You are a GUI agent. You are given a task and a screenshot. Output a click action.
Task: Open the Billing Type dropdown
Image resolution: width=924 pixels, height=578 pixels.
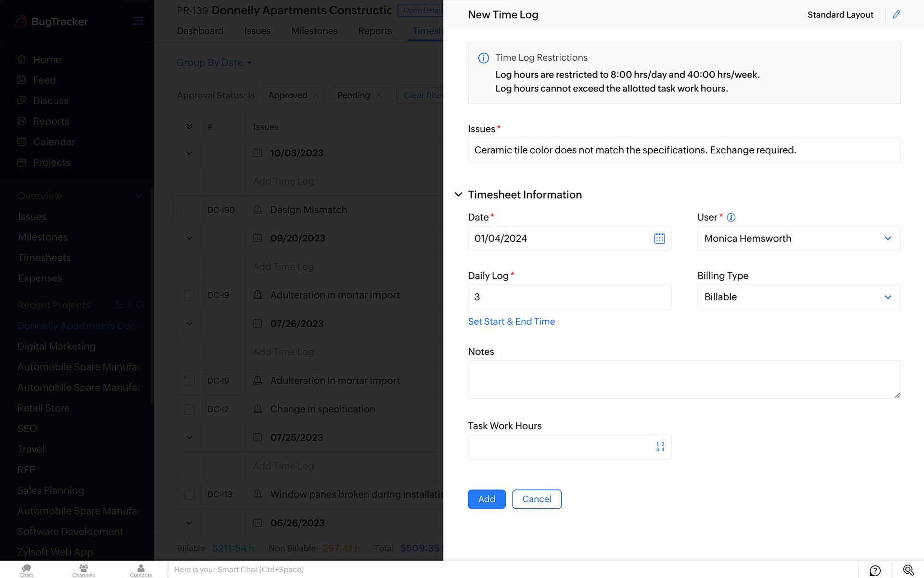(798, 297)
